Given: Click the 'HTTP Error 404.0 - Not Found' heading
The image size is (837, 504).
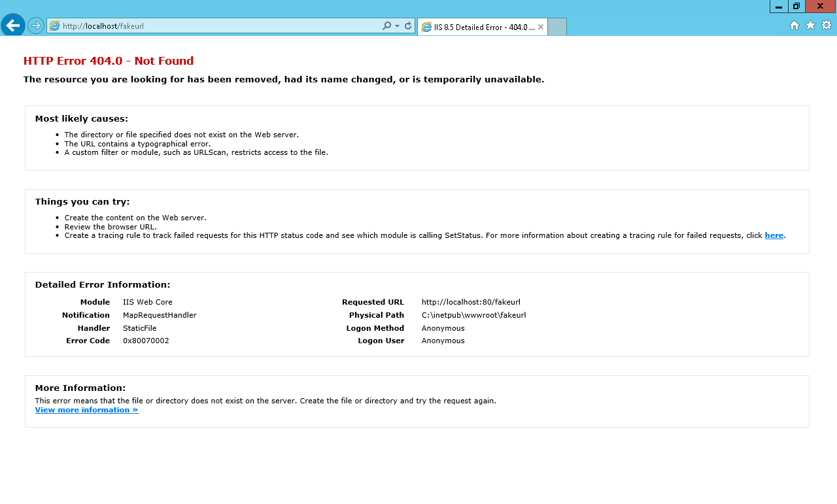Looking at the screenshot, I should [x=109, y=61].
